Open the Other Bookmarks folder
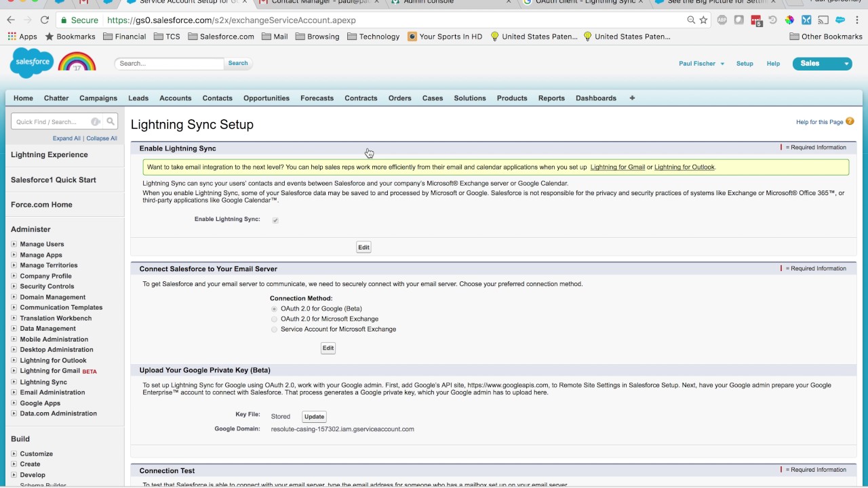The image size is (868, 488). coord(826,37)
